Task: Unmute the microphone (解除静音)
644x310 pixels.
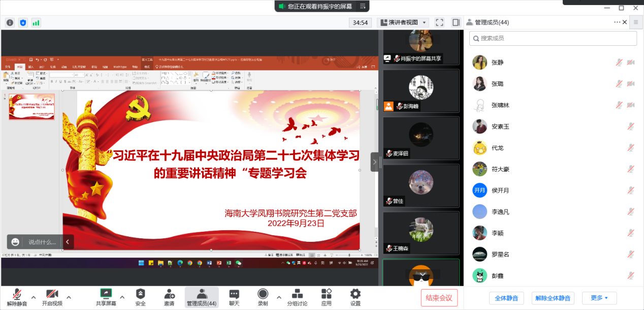Action: click(x=17, y=297)
